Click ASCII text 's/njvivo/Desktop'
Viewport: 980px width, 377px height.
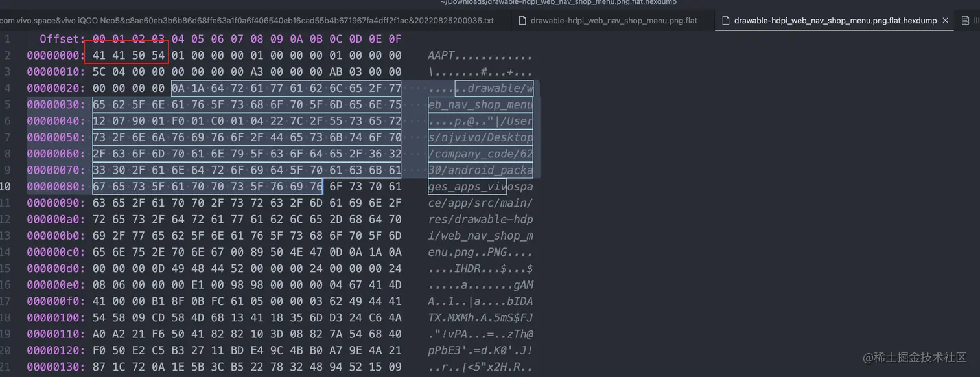coord(480,137)
